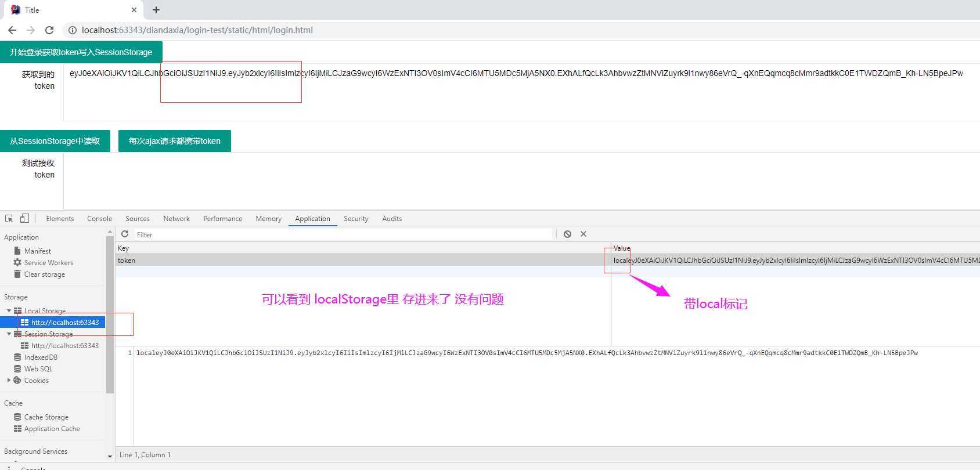Select the Application tab
This screenshot has width=980, height=470.
312,219
